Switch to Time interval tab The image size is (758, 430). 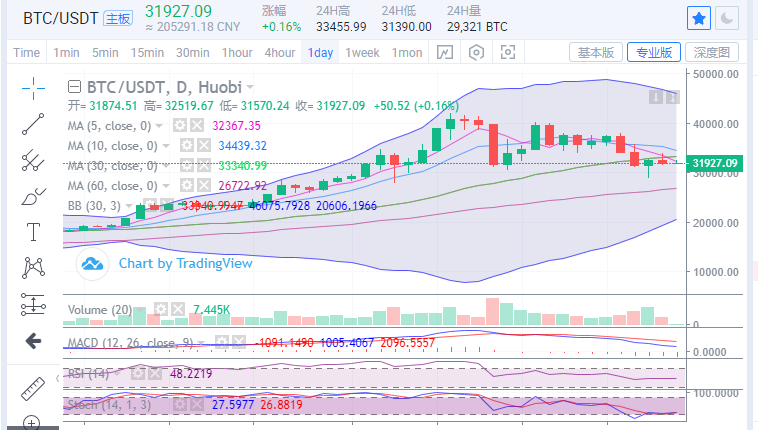[x=27, y=52]
